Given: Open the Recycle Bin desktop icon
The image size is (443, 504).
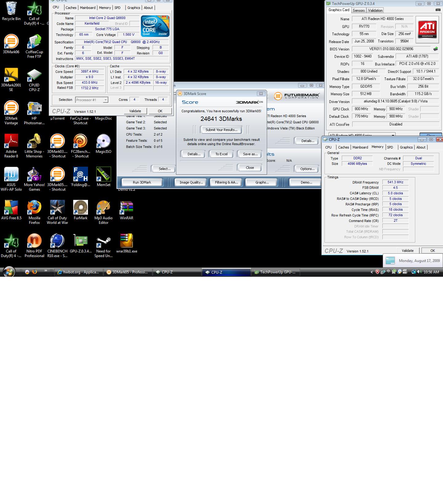Looking at the screenshot, I should (x=11, y=11).
